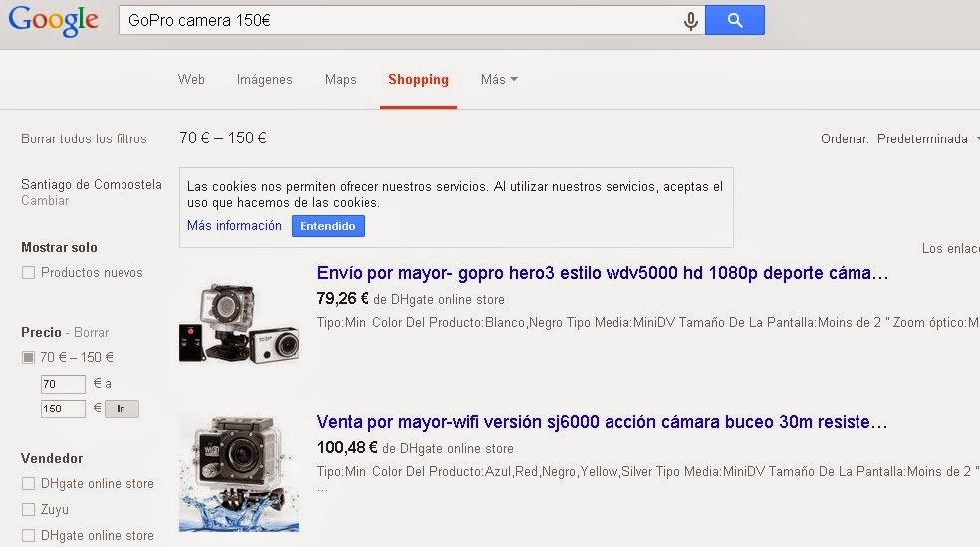The height and width of the screenshot is (547, 980).
Task: Click Borrar next to Precio
Action: tap(92, 332)
